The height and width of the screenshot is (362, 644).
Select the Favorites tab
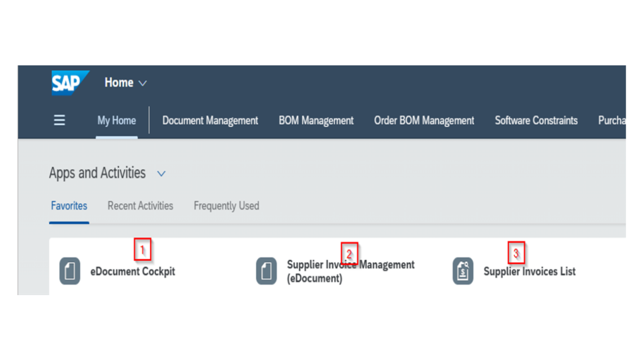click(69, 206)
